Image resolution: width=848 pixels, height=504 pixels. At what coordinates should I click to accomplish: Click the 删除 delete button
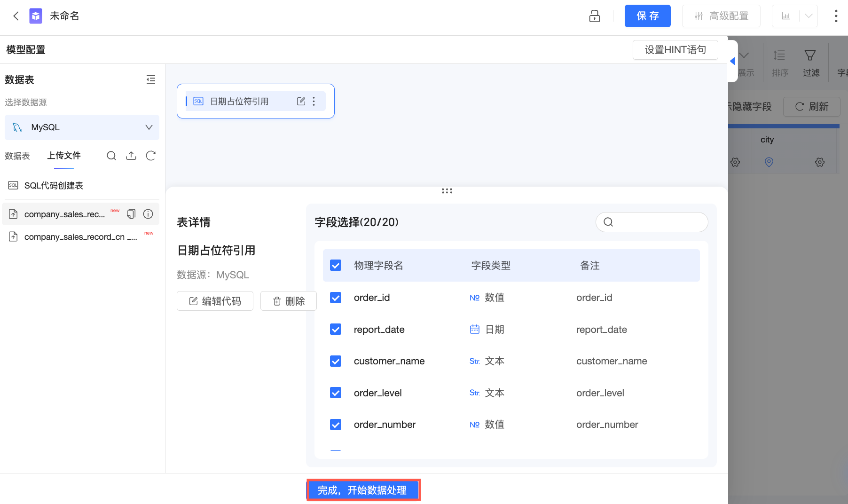click(x=289, y=301)
